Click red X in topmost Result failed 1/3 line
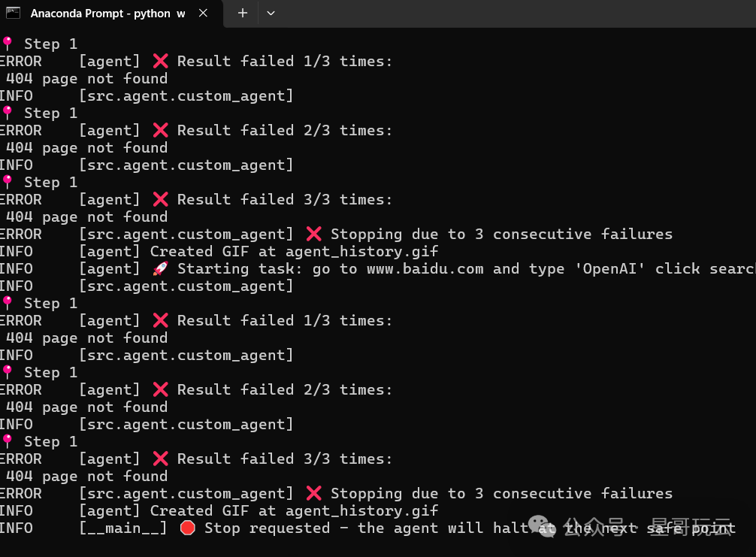 pyautogui.click(x=161, y=61)
